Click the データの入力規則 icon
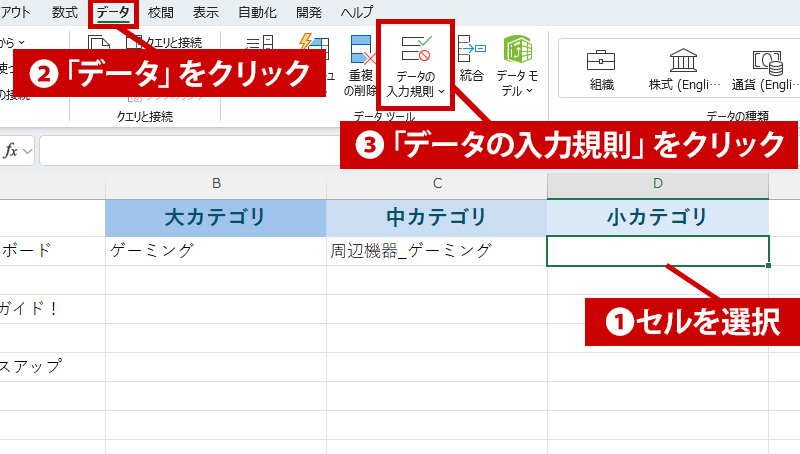Screen dimensions: 800x454 point(415,48)
